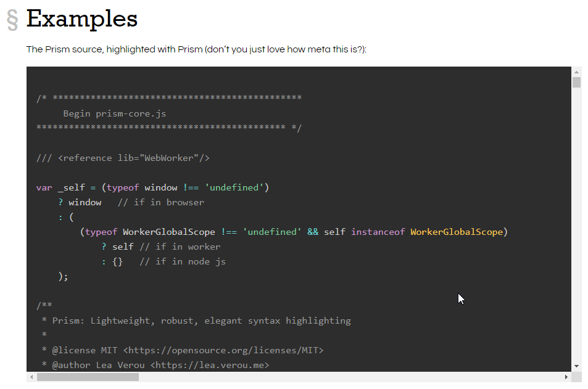Click the horizontal scrollbar thumb below the code
The image size is (588, 389).
88,377
